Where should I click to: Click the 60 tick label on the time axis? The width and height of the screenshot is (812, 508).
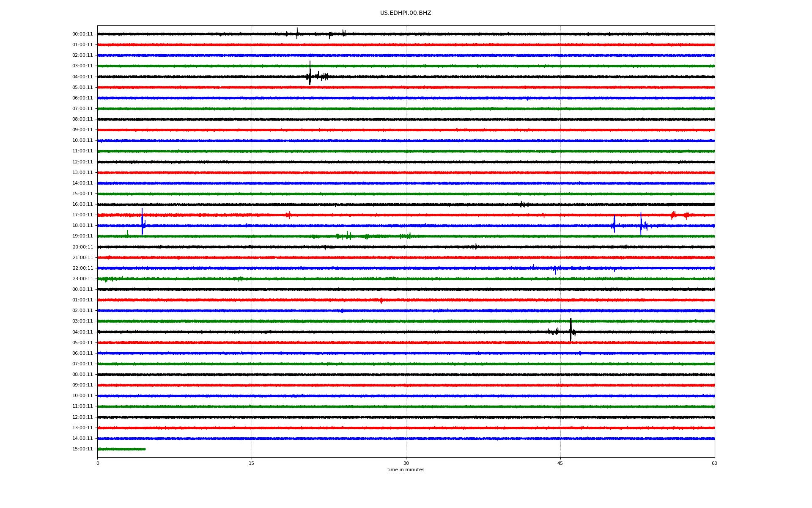(714, 463)
